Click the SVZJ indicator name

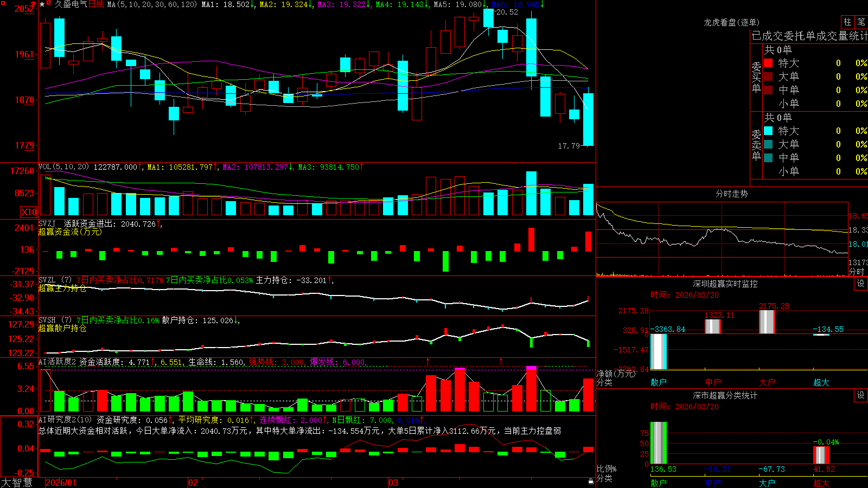point(47,223)
